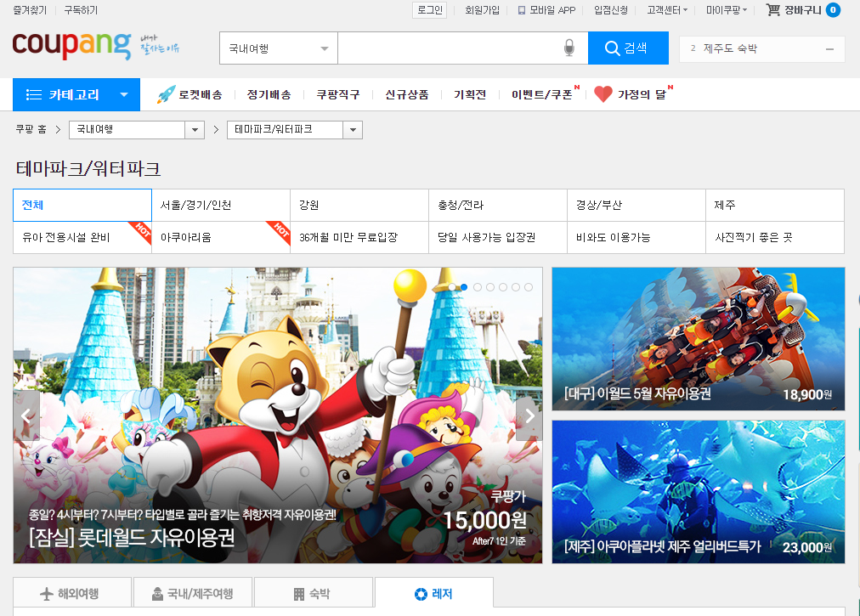860x616 pixels.
Task: Select the 제주 region filter
Action: coord(775,205)
